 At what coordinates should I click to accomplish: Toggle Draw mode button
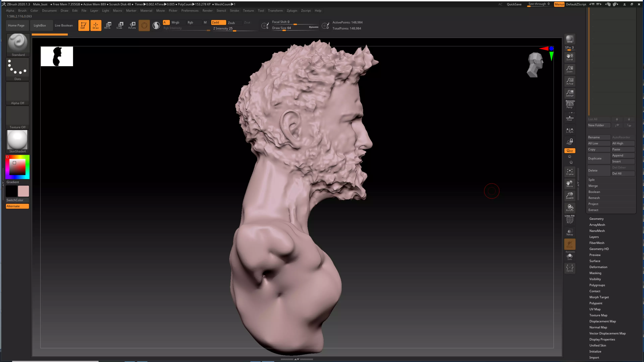click(x=96, y=25)
